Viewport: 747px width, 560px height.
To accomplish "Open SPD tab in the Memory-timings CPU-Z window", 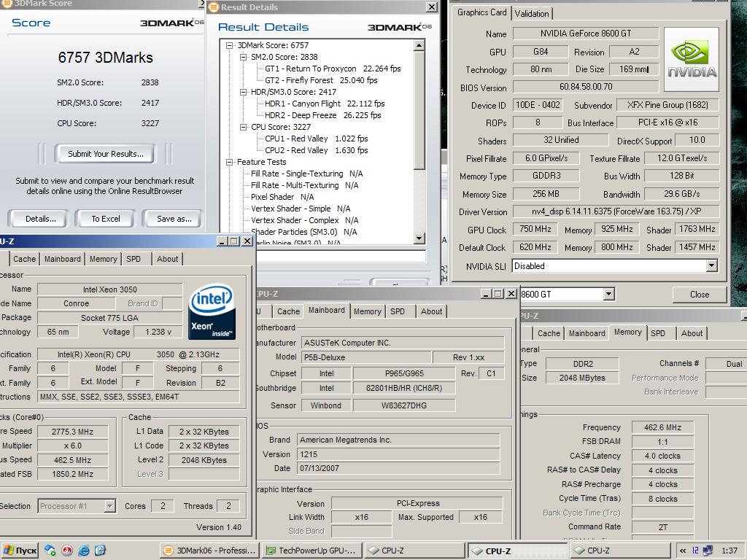I will (658, 333).
